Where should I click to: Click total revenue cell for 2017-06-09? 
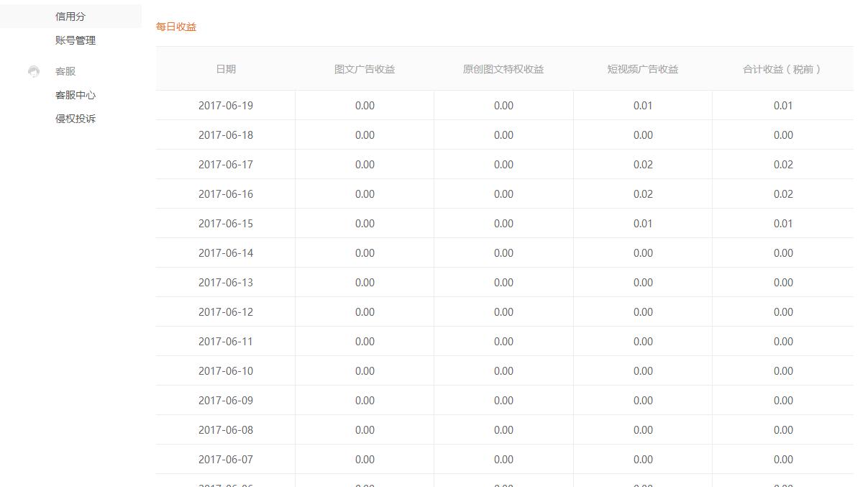pos(783,401)
